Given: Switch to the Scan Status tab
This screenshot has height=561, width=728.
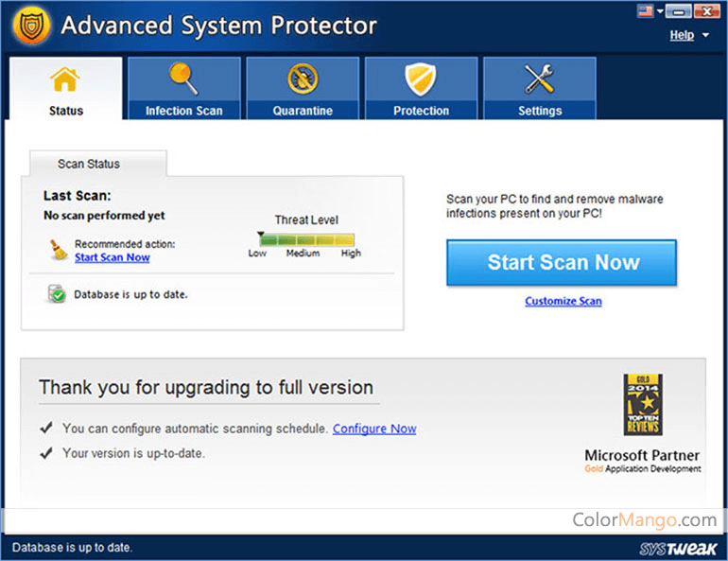Looking at the screenshot, I should 89,164.
